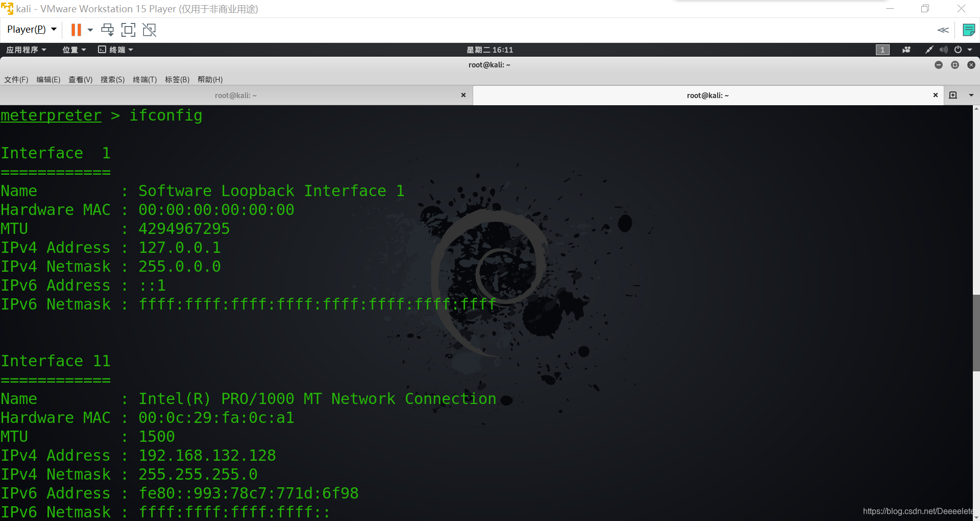980x521 pixels.
Task: Click the recorder icon in top panel
Action: (906, 50)
